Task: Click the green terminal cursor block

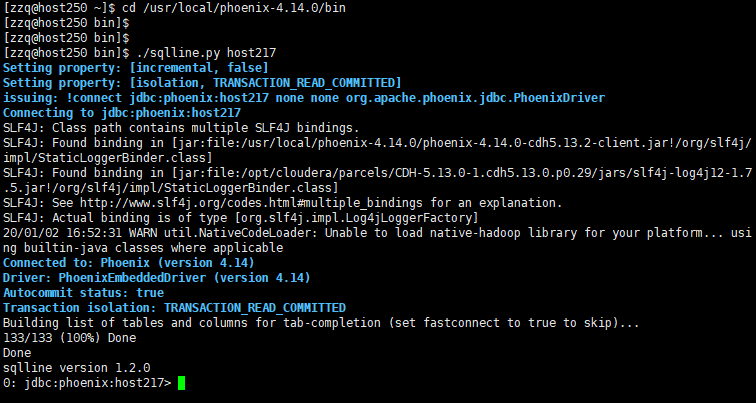Action: pyautogui.click(x=181, y=383)
